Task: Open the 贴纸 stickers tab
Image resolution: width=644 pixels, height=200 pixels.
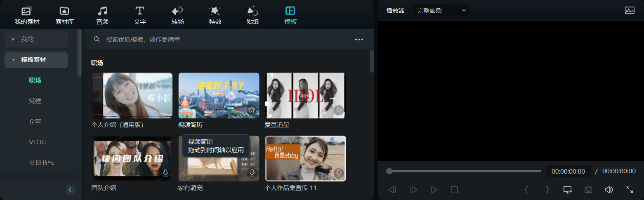Action: [x=252, y=15]
